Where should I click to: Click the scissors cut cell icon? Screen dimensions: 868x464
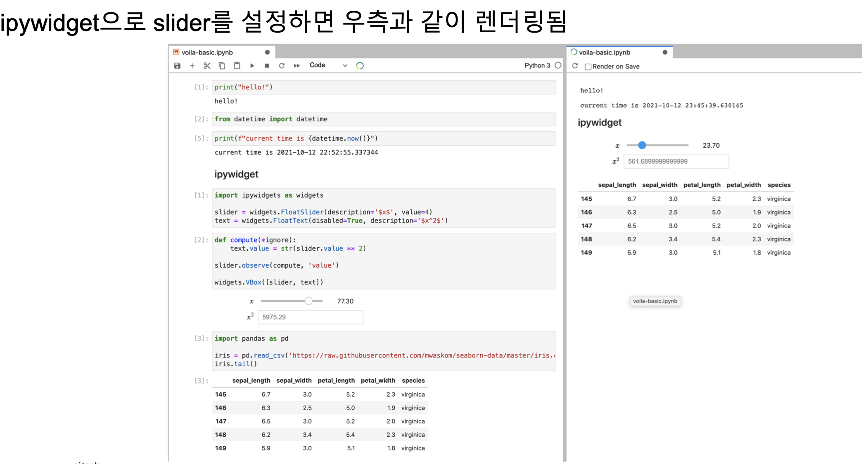coord(207,66)
